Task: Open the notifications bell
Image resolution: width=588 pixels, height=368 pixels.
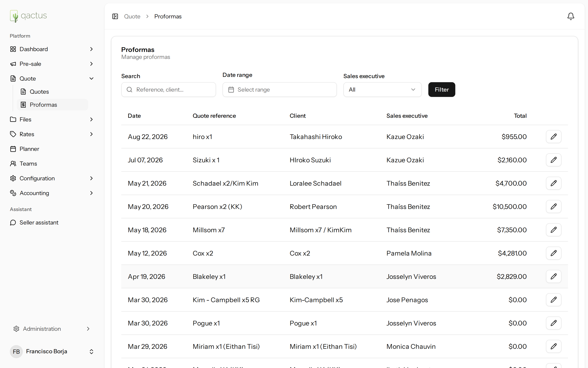Action: click(571, 16)
